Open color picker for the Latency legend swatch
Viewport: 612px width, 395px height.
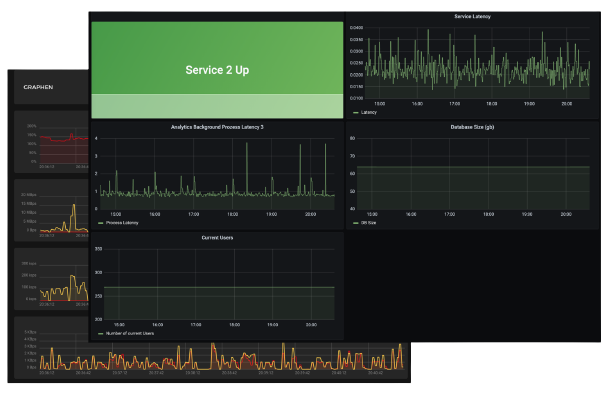point(356,112)
